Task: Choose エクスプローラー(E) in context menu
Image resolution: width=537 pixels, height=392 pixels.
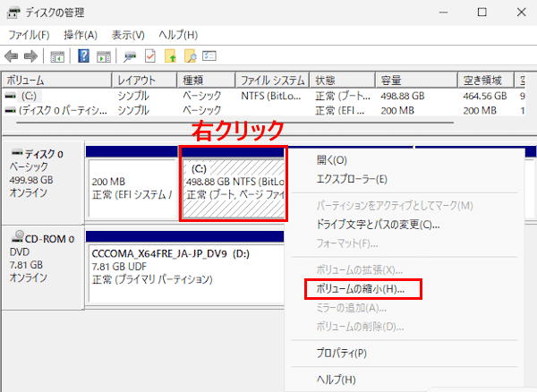Action: coord(352,179)
